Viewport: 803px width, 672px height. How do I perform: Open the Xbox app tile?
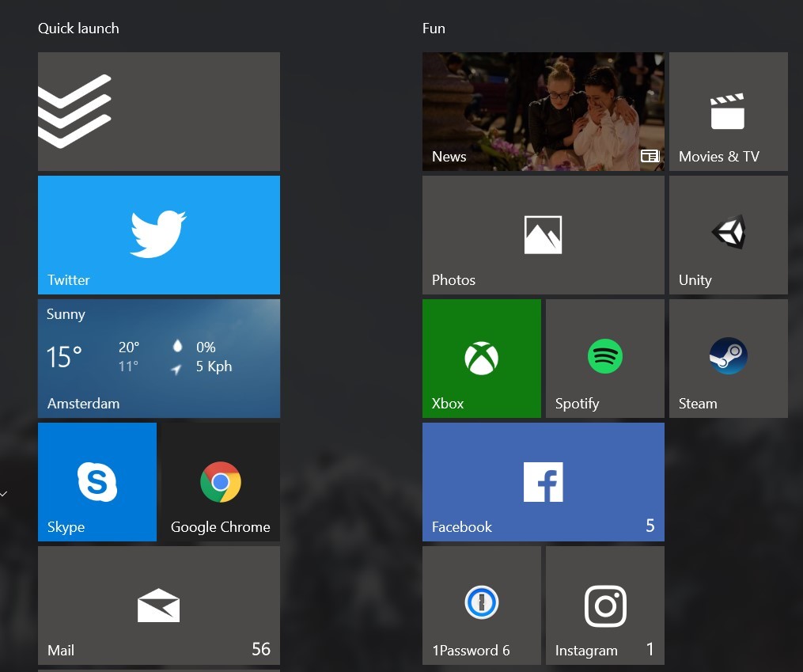(x=481, y=359)
